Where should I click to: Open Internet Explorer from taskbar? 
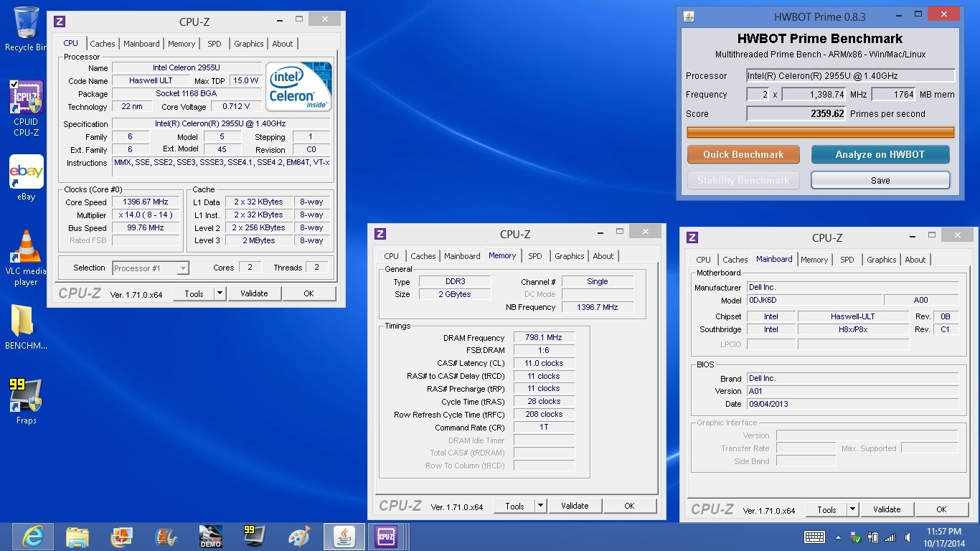pyautogui.click(x=33, y=536)
